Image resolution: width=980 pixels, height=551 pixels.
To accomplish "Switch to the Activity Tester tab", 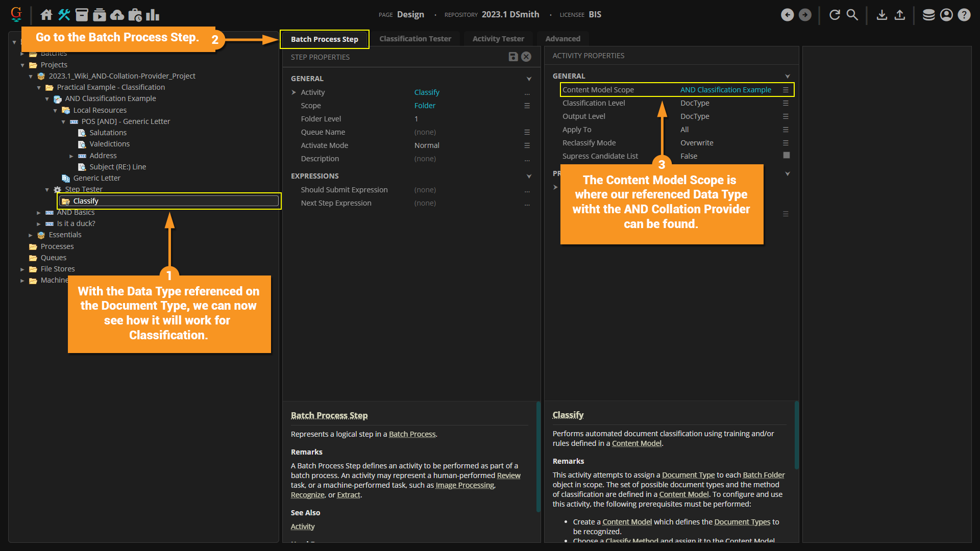I will point(498,39).
